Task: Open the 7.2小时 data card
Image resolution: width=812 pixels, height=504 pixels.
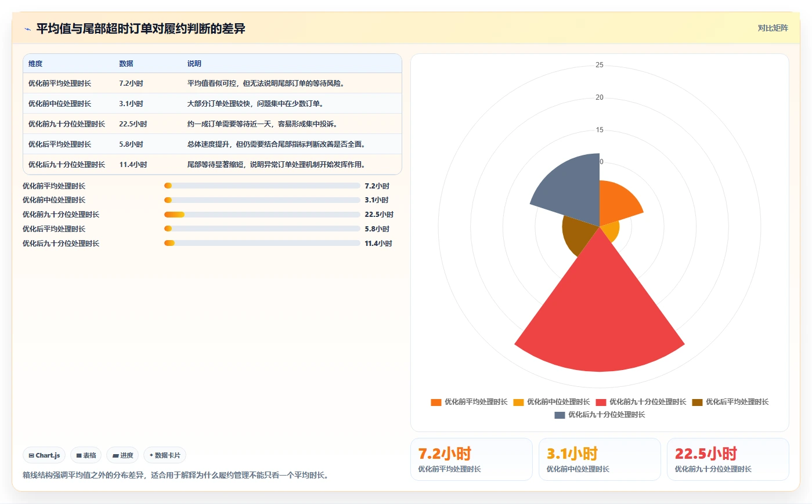Action: (x=471, y=459)
